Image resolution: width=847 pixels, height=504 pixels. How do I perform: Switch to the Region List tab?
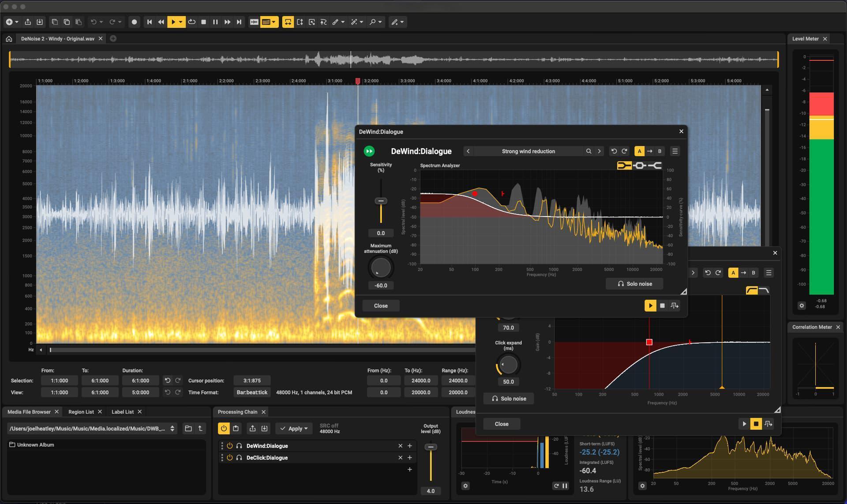pos(81,412)
